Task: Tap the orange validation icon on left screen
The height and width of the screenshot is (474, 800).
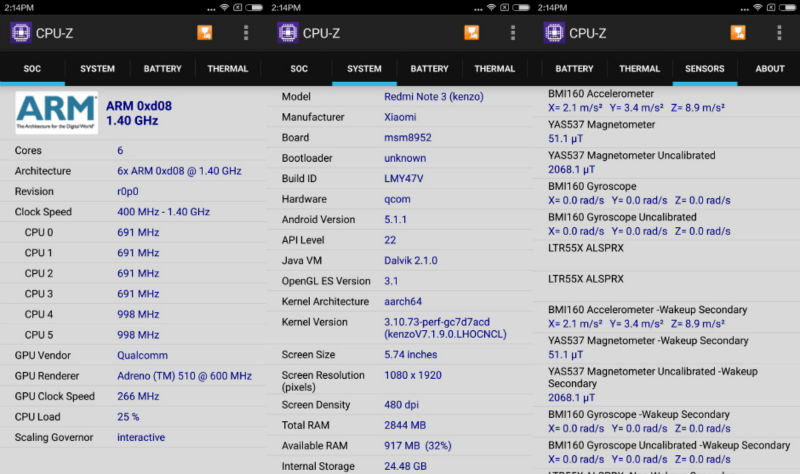Action: pyautogui.click(x=205, y=33)
